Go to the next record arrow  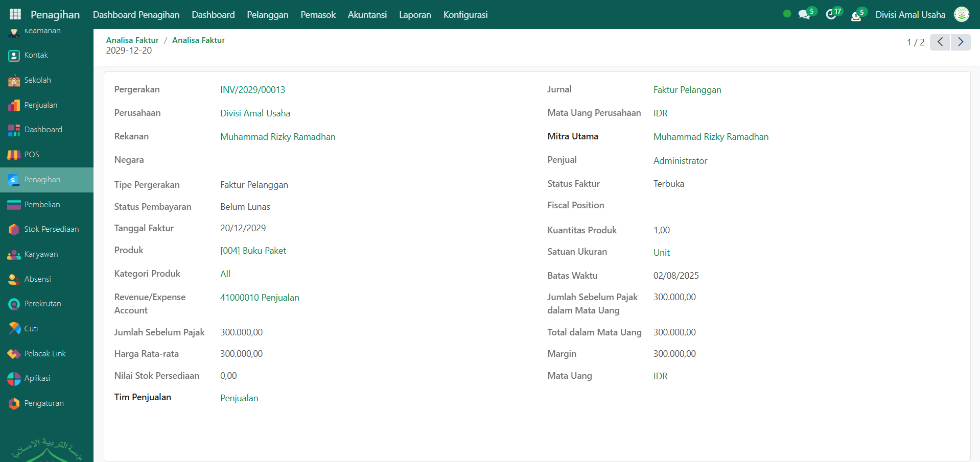click(961, 42)
